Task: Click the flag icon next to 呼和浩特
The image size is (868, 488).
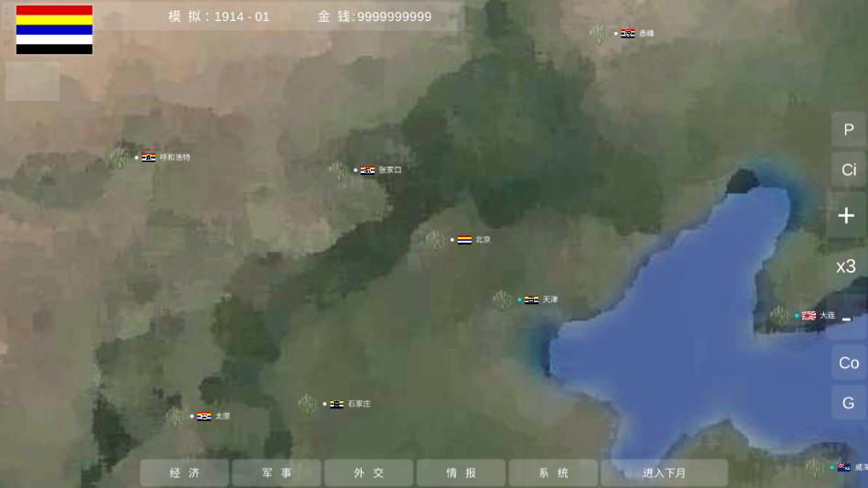Action: point(148,157)
